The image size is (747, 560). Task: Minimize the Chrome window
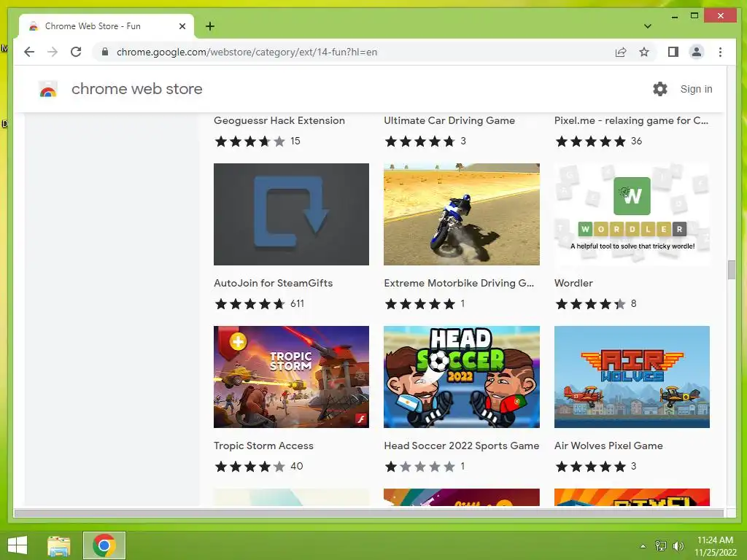(675, 16)
